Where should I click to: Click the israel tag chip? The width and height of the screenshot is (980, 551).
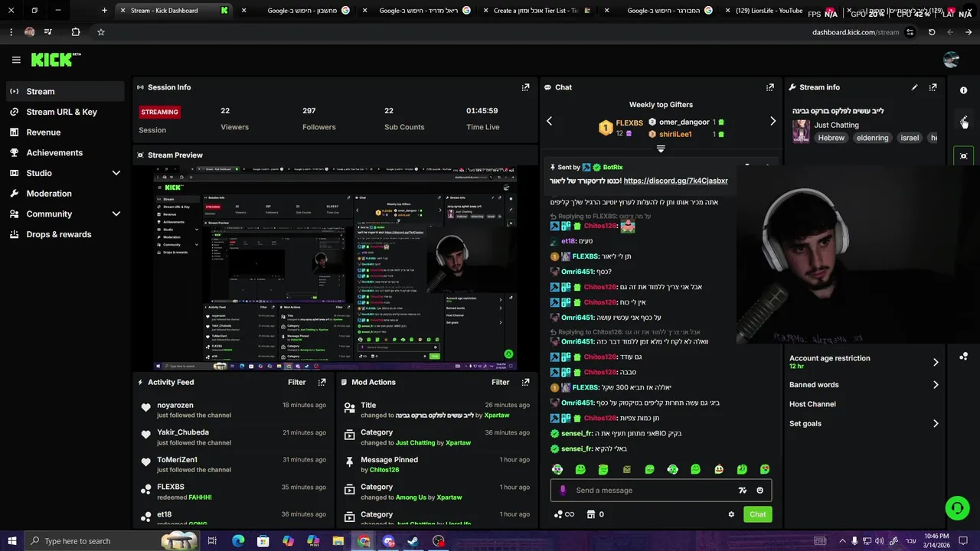[910, 138]
